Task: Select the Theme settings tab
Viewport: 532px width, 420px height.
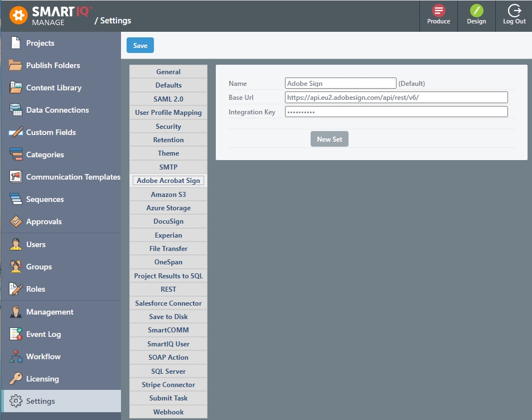Action: (x=168, y=153)
